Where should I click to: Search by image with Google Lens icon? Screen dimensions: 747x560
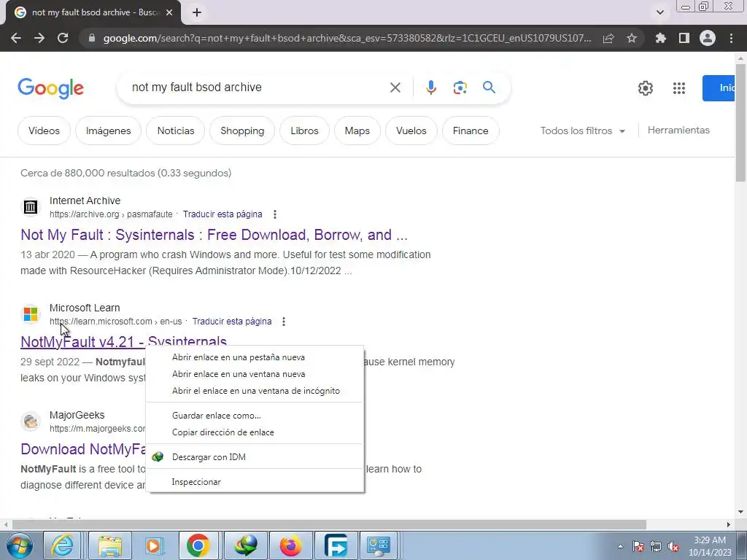tap(460, 87)
